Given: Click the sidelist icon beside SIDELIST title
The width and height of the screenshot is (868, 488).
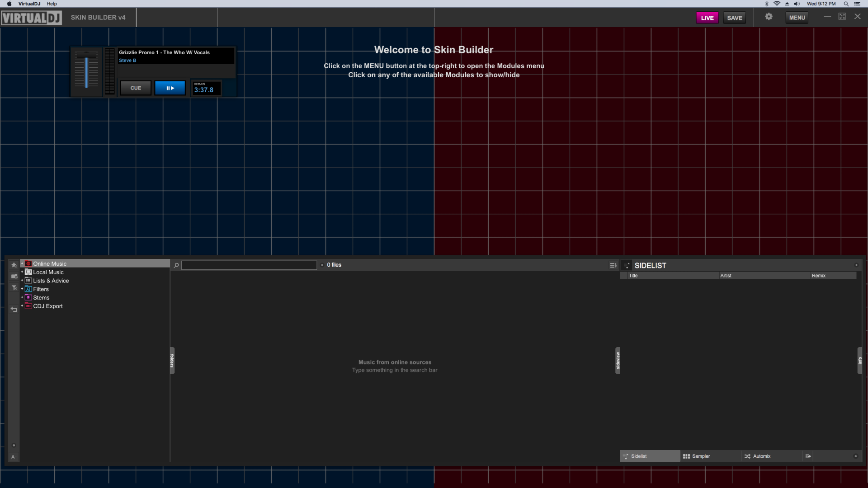Looking at the screenshot, I should point(627,266).
